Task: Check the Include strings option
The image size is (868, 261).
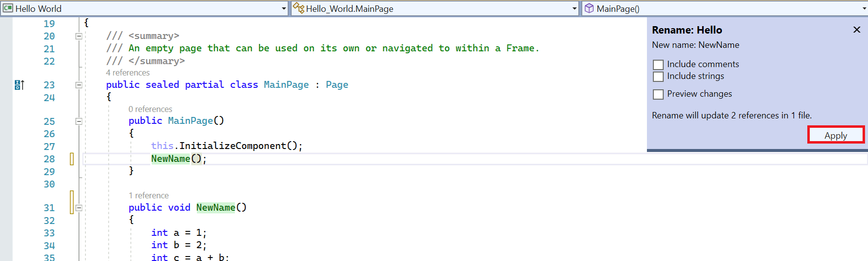Action: [658, 76]
